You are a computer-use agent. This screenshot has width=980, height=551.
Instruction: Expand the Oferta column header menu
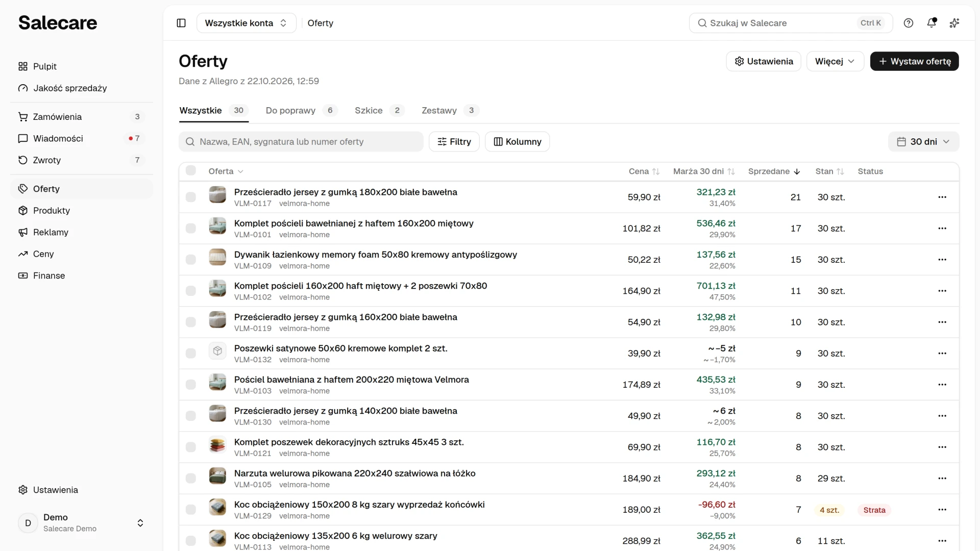pyautogui.click(x=226, y=171)
